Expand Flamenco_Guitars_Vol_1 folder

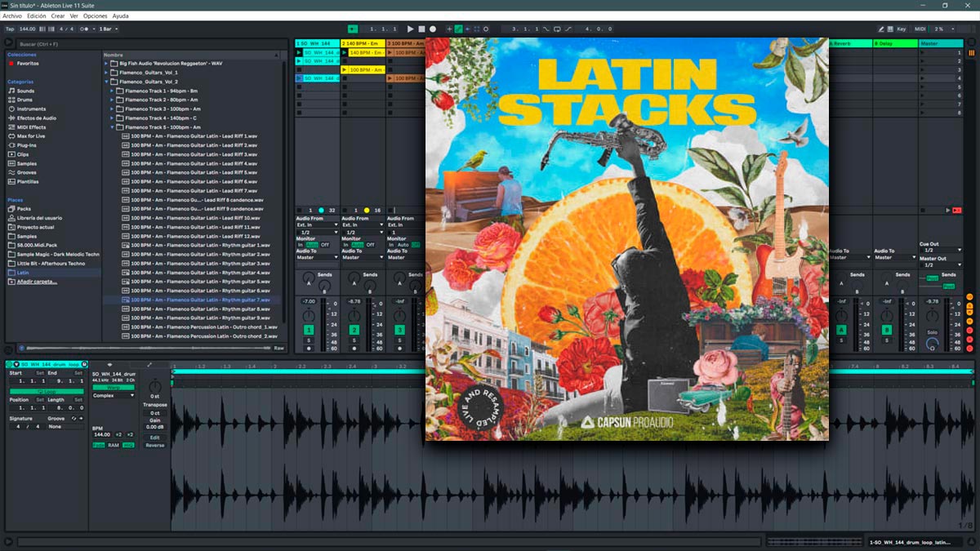coord(106,72)
